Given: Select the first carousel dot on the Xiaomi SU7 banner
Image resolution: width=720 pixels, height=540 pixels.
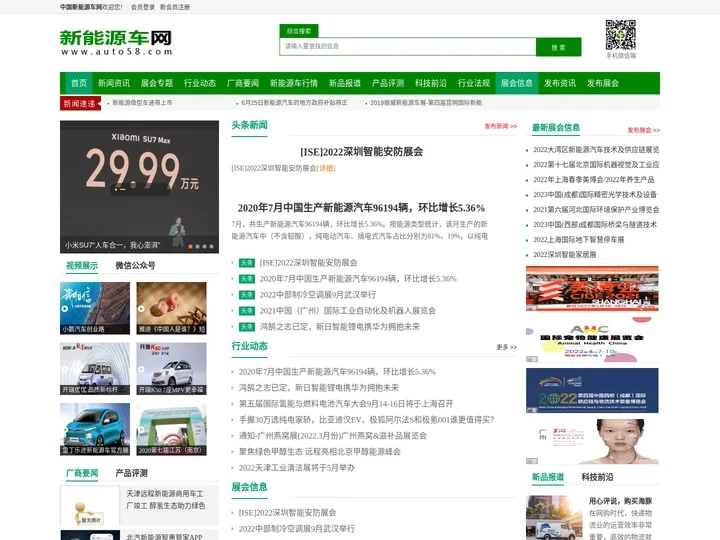Looking at the screenshot, I should [191, 246].
